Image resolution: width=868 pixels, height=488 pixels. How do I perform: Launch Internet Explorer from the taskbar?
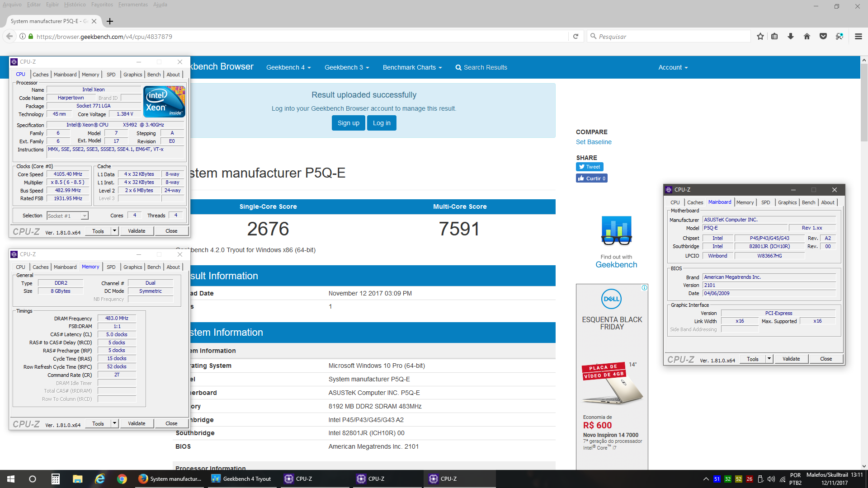99,479
